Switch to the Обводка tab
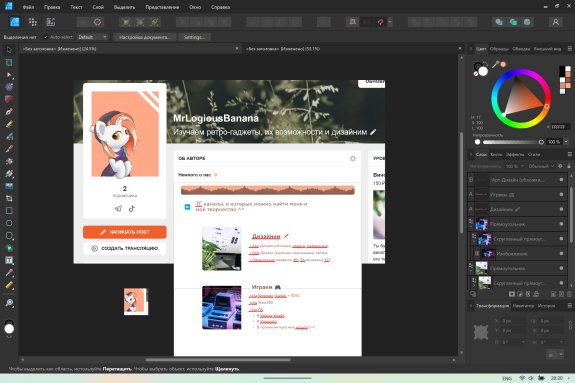 [521, 49]
